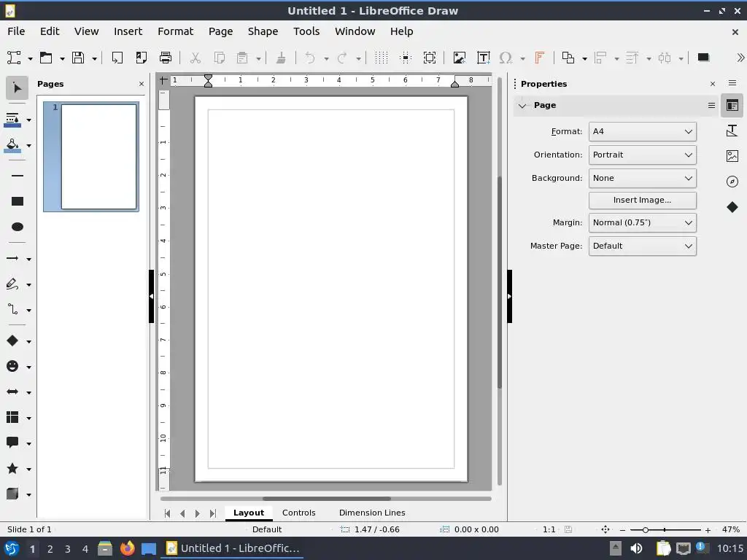
Task: Select the Callout shapes tool
Action: click(13, 443)
